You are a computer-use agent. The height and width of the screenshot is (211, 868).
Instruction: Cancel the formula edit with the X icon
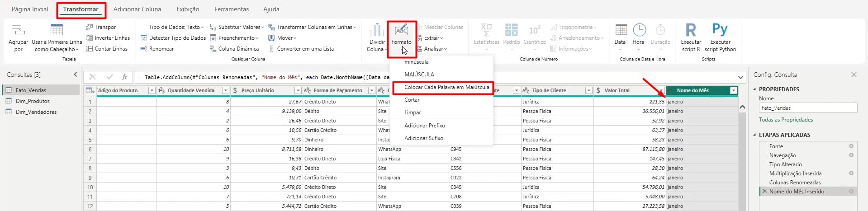(x=93, y=77)
